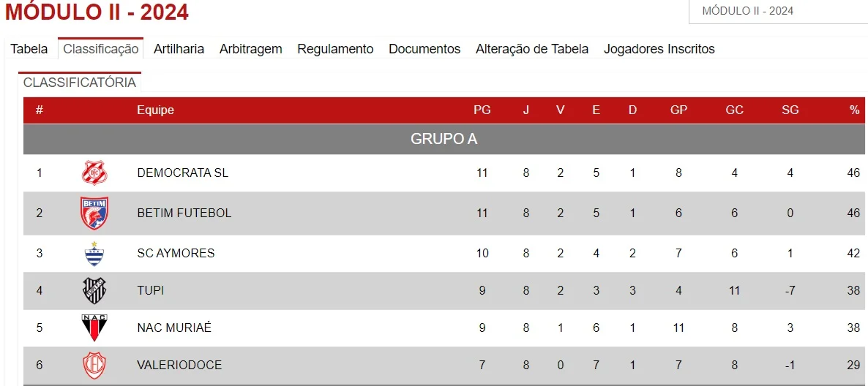The image size is (868, 386).
Task: View the Jogadores Inscritos tab
Action: [x=659, y=49]
